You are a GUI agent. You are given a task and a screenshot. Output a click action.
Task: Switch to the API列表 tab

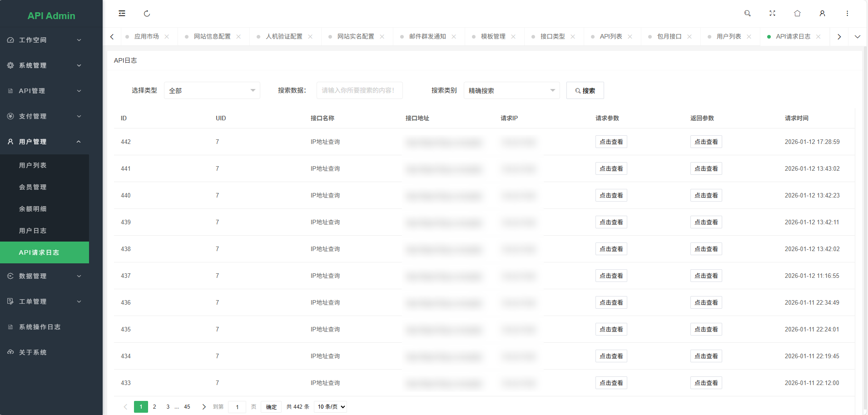pos(611,36)
